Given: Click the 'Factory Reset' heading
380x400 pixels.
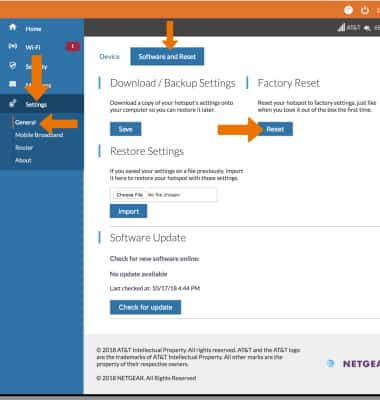Looking at the screenshot, I should (x=289, y=83).
